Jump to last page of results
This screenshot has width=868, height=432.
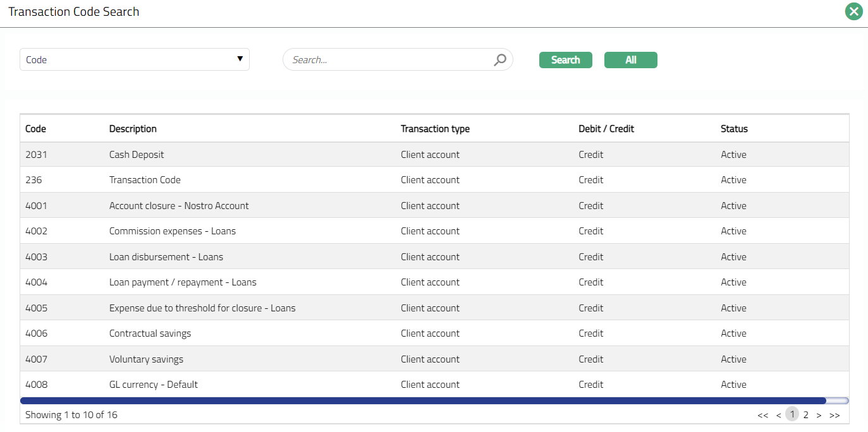(834, 415)
